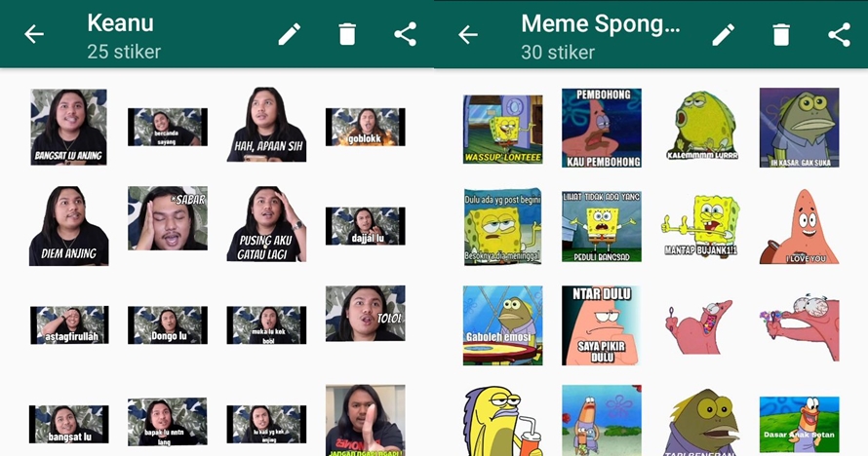Tap the '25 stiker' count label

pos(124,52)
